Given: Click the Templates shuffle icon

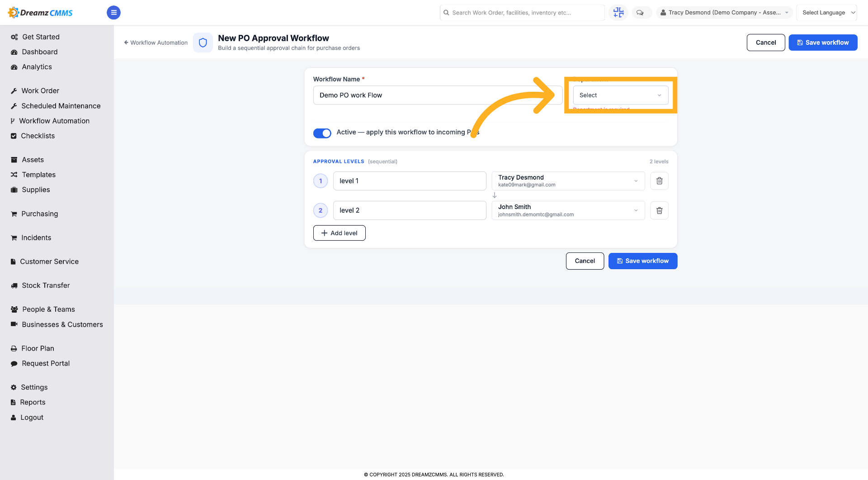Looking at the screenshot, I should [x=14, y=175].
